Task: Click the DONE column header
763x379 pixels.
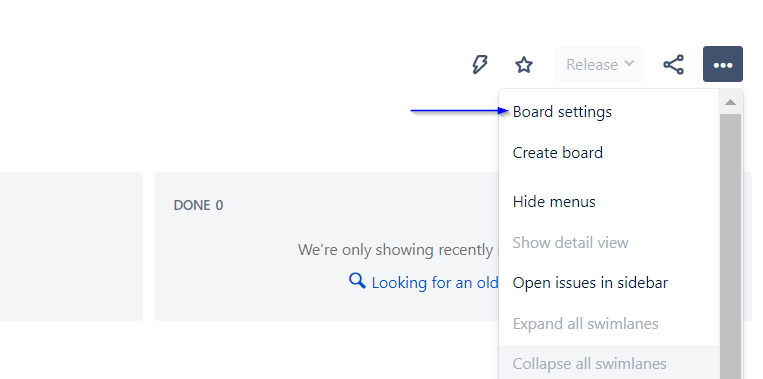Action: point(198,205)
